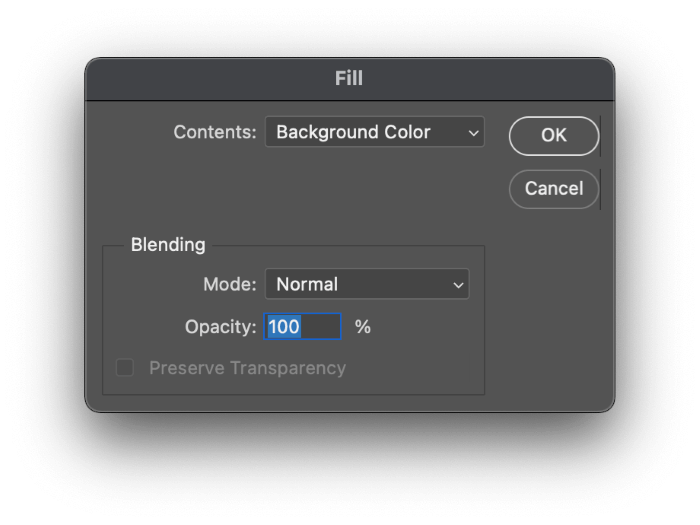This screenshot has height=525, width=700.
Task: Click the "Mode:" label
Action: pyautogui.click(x=229, y=284)
